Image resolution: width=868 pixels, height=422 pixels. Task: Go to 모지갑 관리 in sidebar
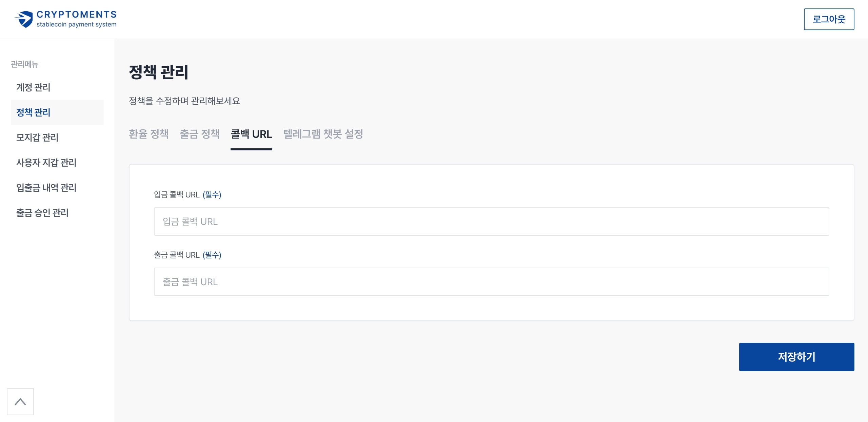click(37, 138)
